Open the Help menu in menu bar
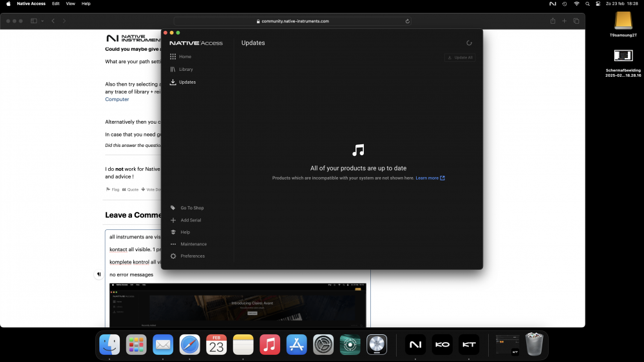 click(86, 4)
